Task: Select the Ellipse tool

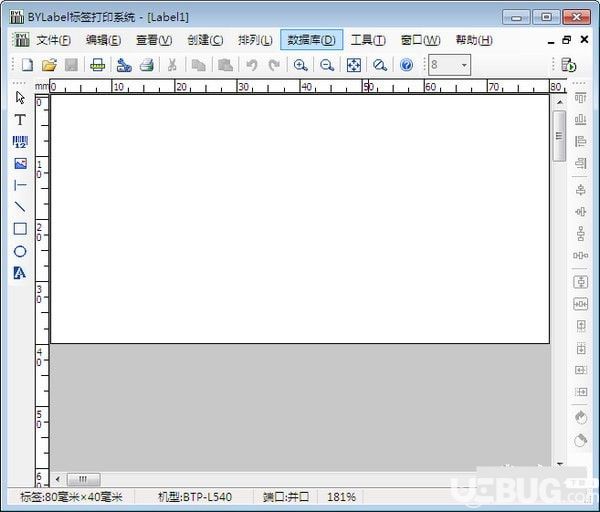Action: pyautogui.click(x=20, y=251)
